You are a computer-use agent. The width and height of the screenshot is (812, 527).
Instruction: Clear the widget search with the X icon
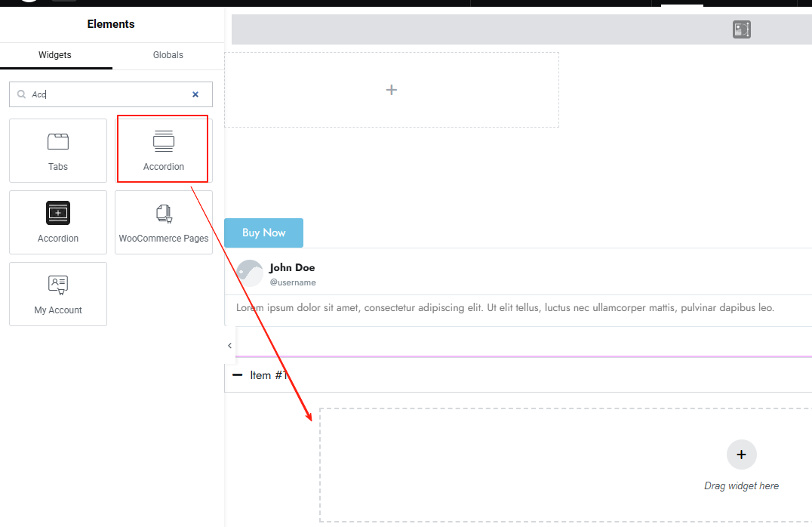tap(195, 94)
